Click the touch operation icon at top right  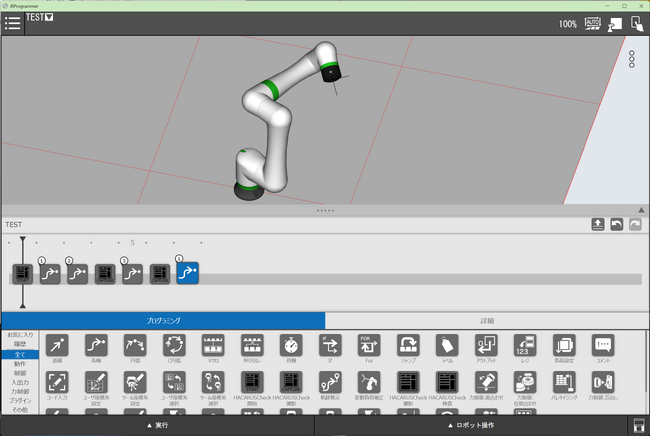pyautogui.click(x=635, y=23)
